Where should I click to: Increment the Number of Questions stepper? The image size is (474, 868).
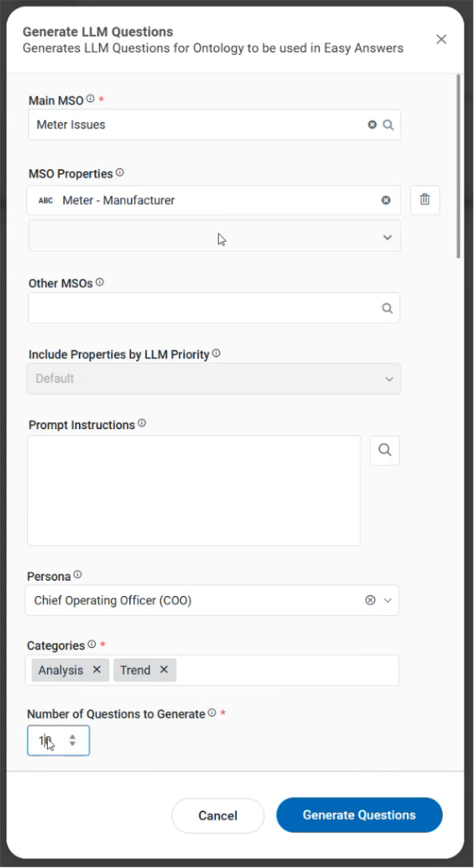click(x=73, y=736)
